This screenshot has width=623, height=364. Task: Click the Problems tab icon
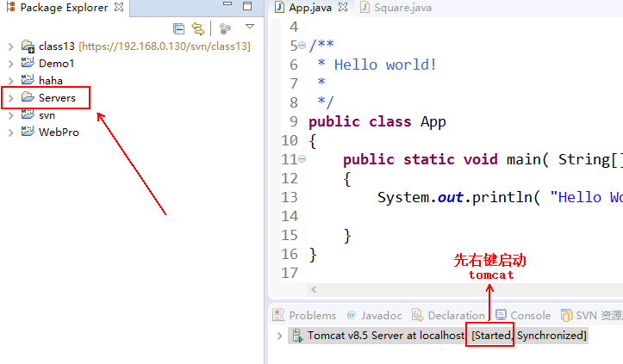(278, 315)
